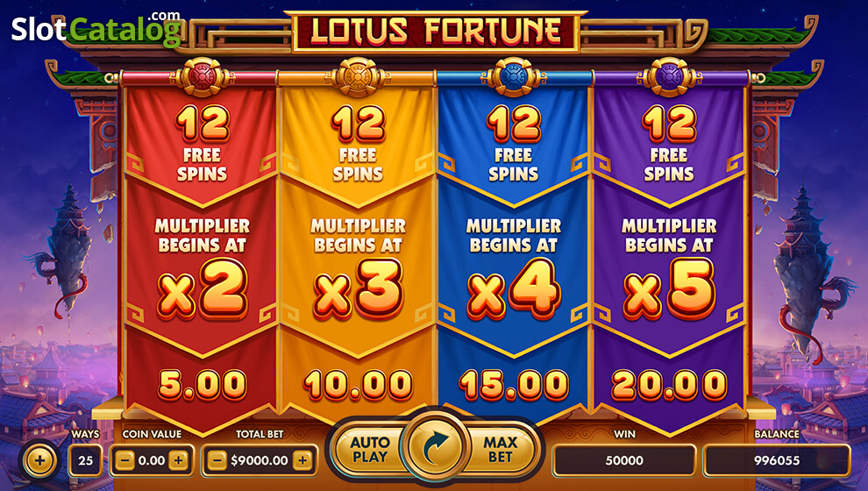Start Auto Play
This screenshot has width=868, height=491.
pyautogui.click(x=370, y=450)
